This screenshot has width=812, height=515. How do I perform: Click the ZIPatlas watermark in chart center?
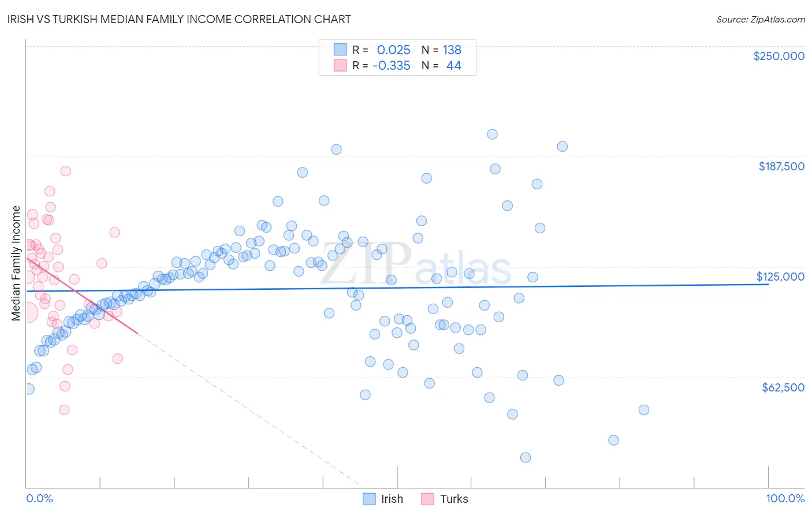click(416, 264)
